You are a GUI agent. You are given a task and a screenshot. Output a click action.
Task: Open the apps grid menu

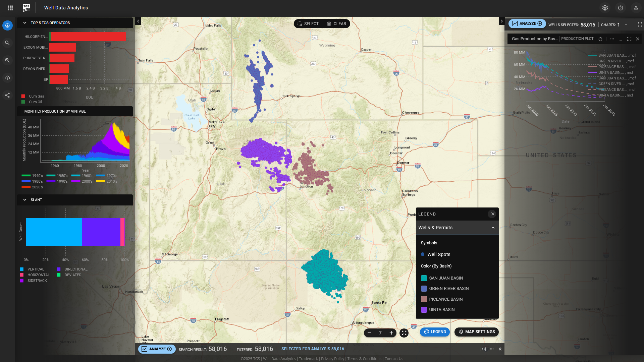[x=10, y=8]
